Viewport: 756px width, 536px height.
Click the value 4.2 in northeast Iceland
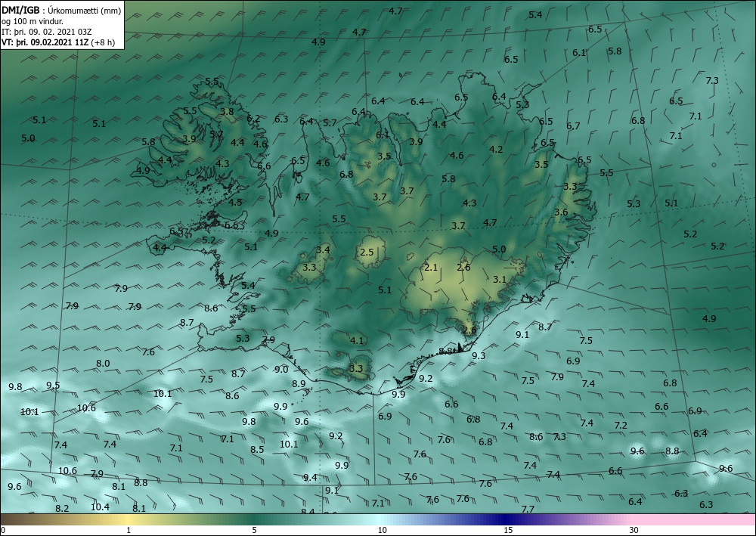[x=496, y=150]
